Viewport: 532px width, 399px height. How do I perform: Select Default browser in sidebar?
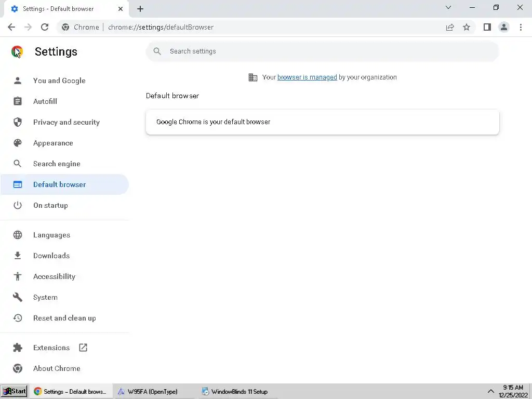pos(64,184)
